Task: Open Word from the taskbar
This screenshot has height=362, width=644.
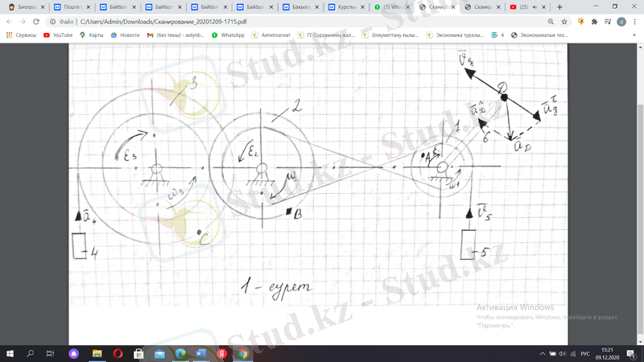Action: (201, 353)
